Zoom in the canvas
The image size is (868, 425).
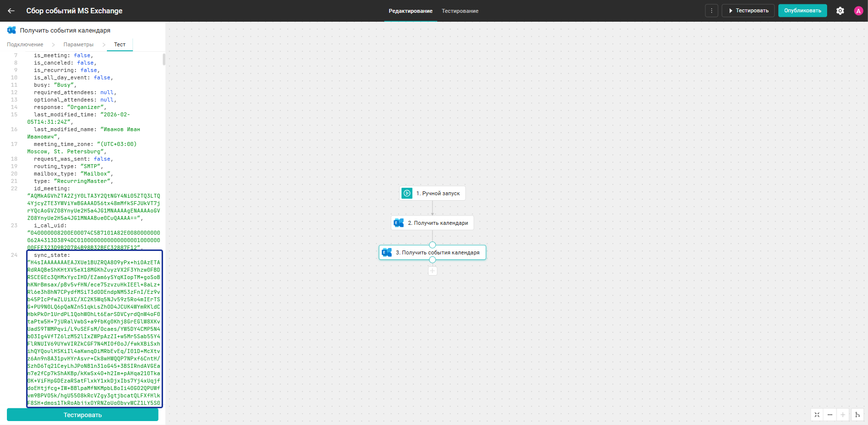[843, 415]
